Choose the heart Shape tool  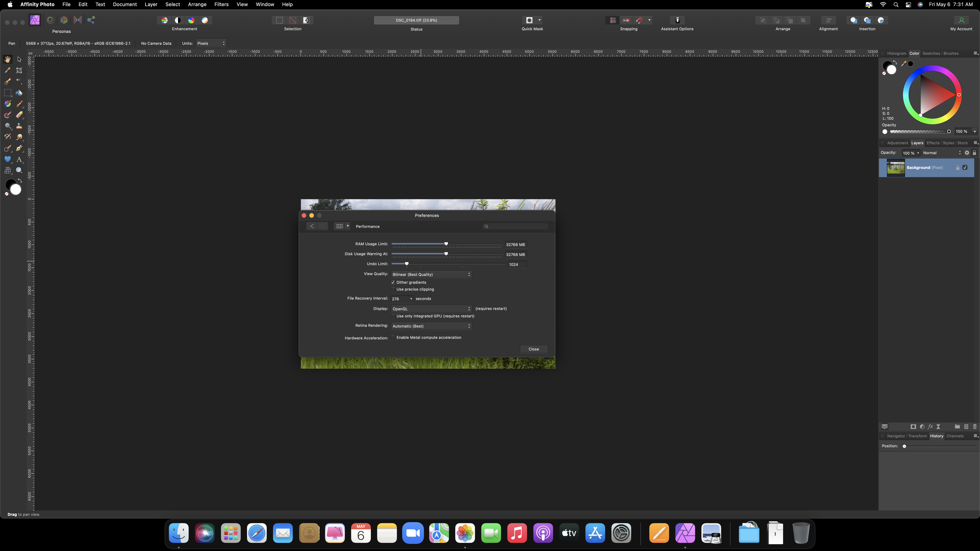8,159
